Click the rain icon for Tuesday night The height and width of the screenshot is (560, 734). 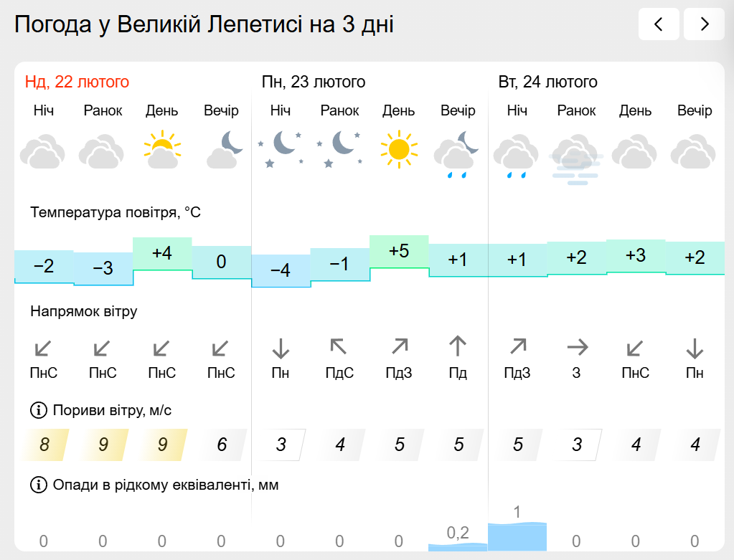click(x=517, y=155)
